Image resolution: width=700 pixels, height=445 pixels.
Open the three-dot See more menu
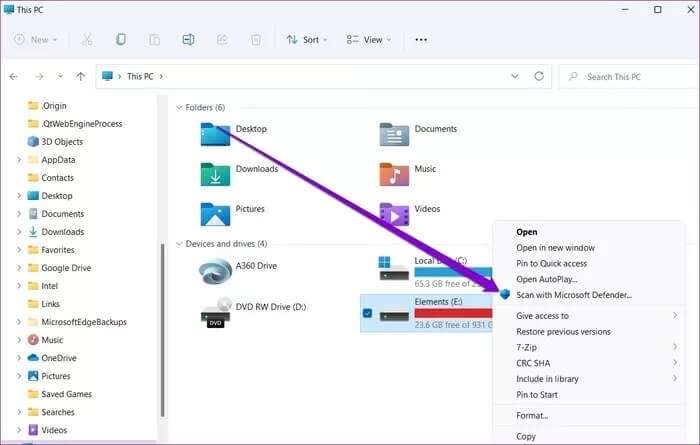[x=421, y=40]
